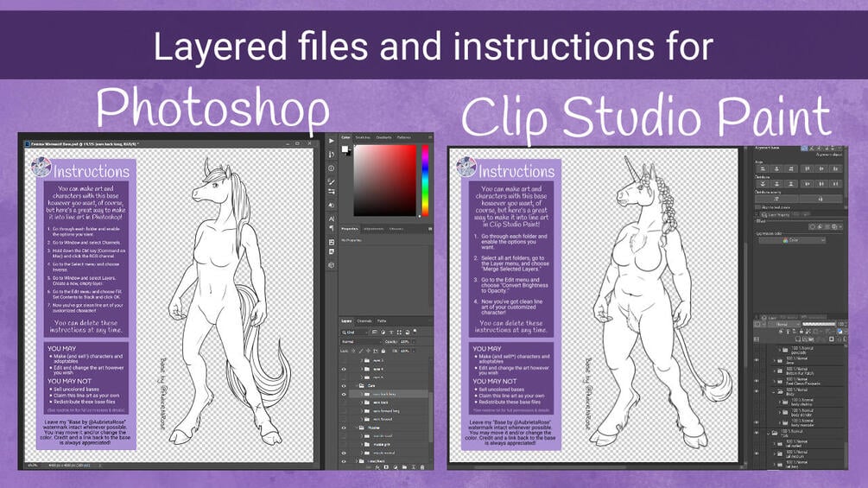Click the create new layer icon
Screen dimensions: 868x488
point(414,467)
